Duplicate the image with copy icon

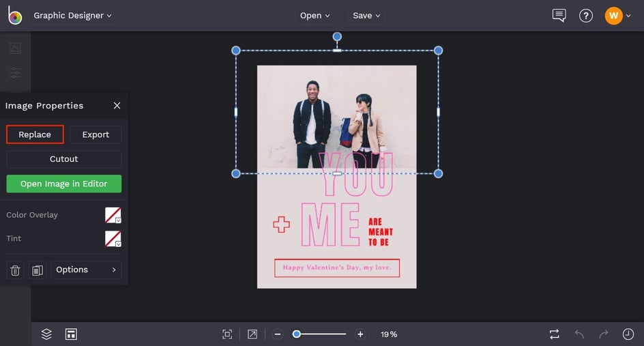point(38,270)
